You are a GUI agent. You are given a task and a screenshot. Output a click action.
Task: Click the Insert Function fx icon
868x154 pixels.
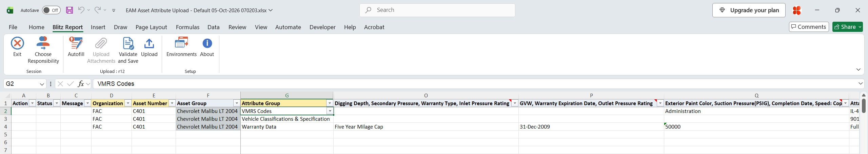[81, 84]
